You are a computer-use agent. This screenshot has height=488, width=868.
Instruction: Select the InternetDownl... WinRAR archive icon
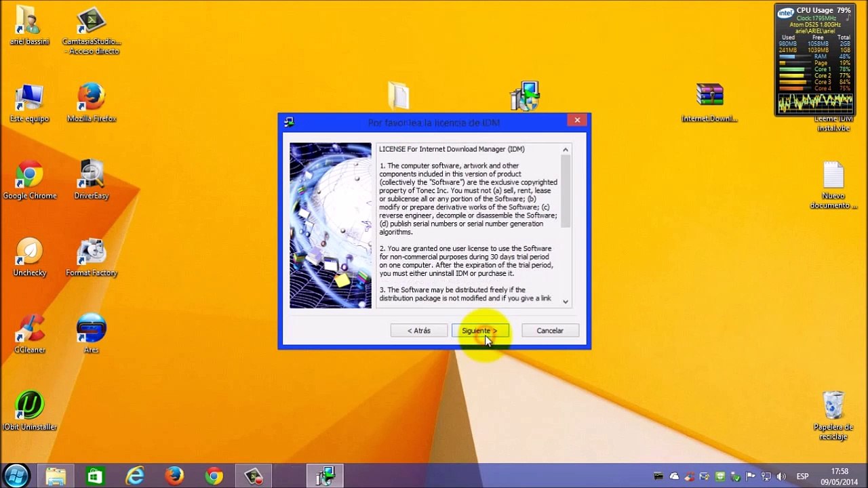coord(709,103)
